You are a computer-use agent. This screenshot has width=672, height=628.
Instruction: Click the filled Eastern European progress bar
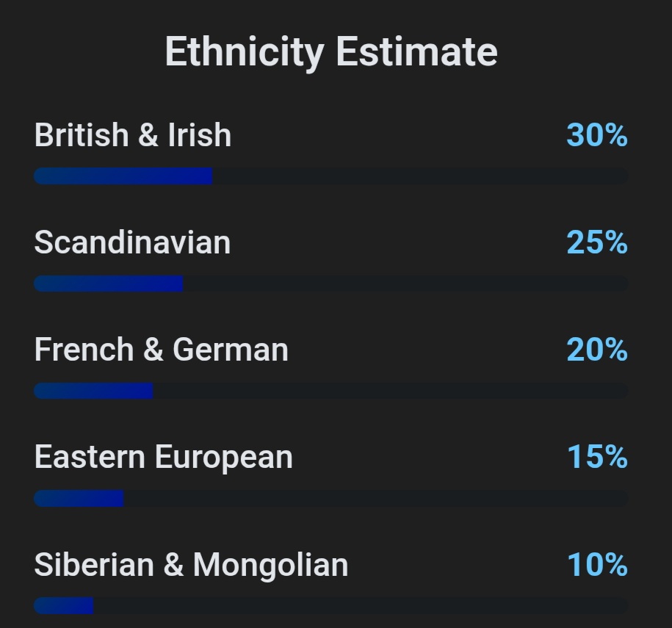coord(79,499)
